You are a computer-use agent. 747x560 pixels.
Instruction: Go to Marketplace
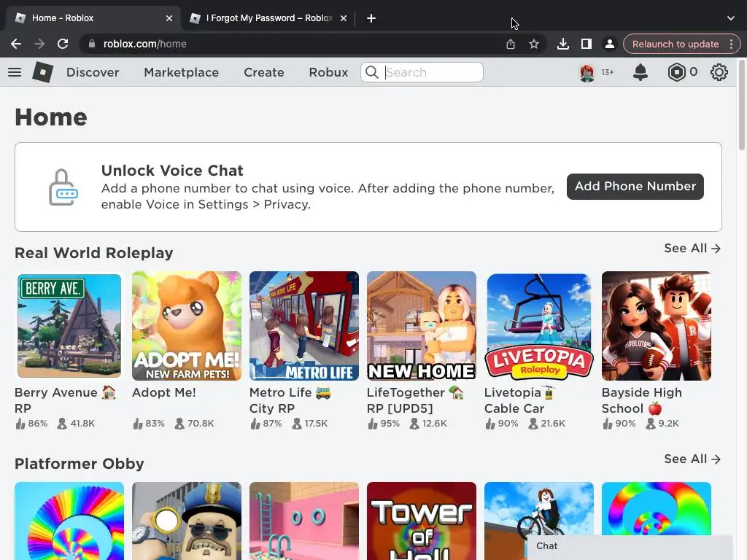click(181, 72)
